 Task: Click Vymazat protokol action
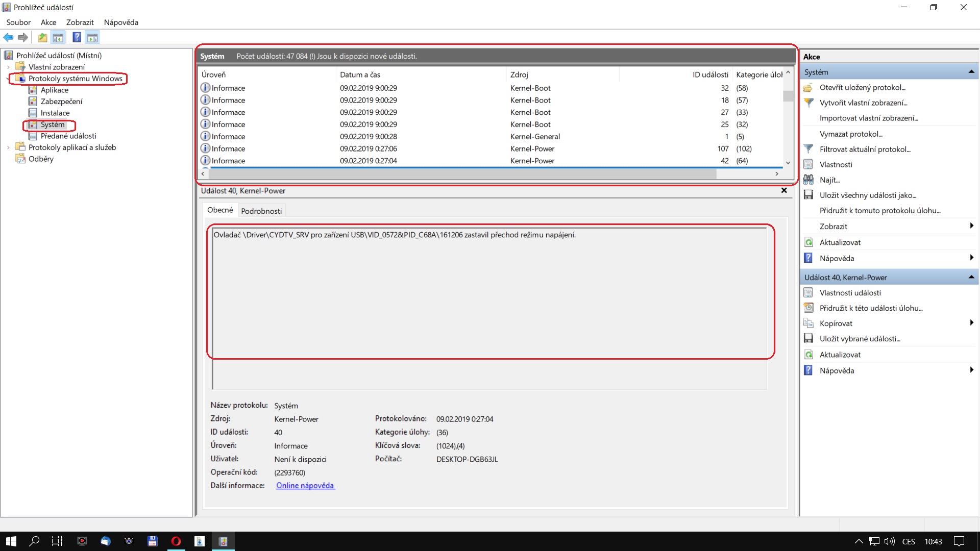(851, 134)
